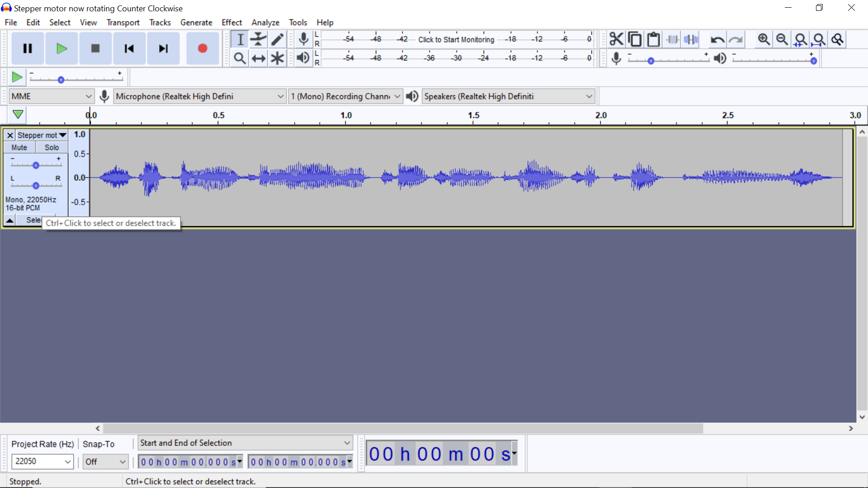The height and width of the screenshot is (488, 868).
Task: Click the timeline green triangle options button
Action: coord(18,115)
